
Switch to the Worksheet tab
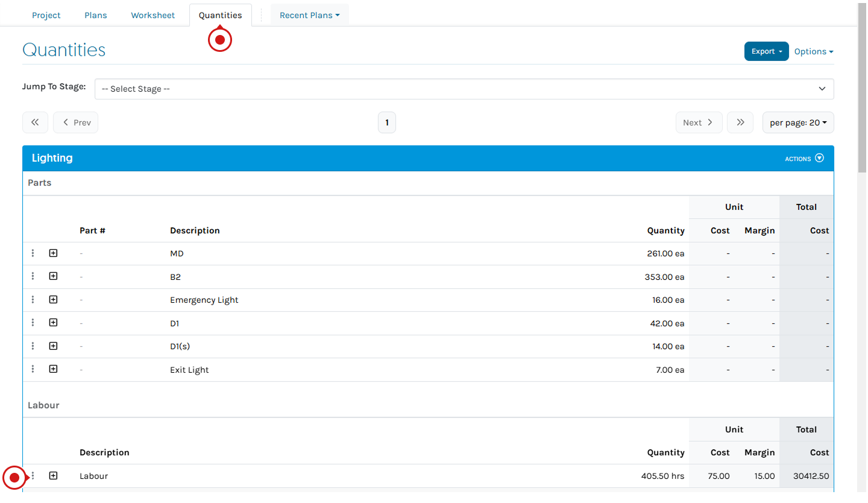(x=153, y=15)
